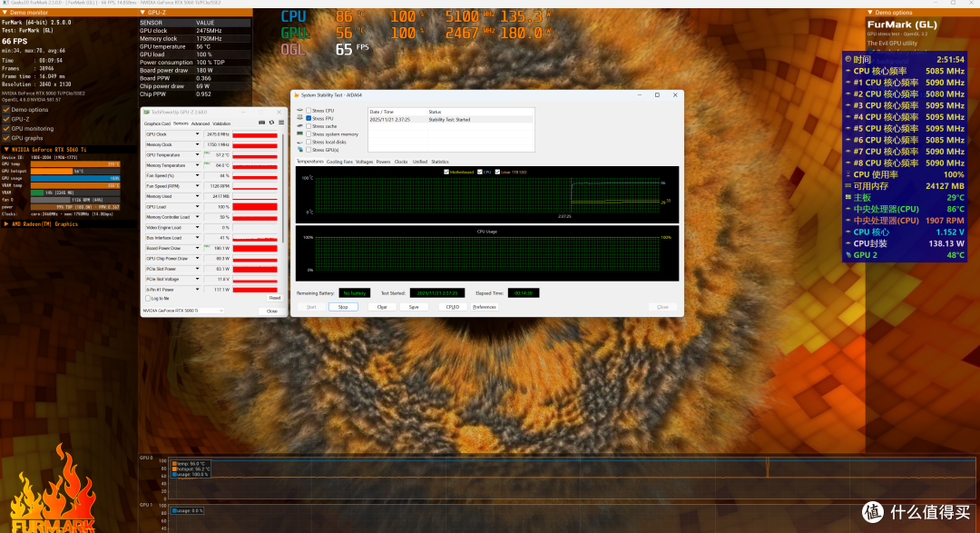Image resolution: width=980 pixels, height=533 pixels.
Task: Open GPU Temperature sensor dropdown
Action: click(198, 155)
